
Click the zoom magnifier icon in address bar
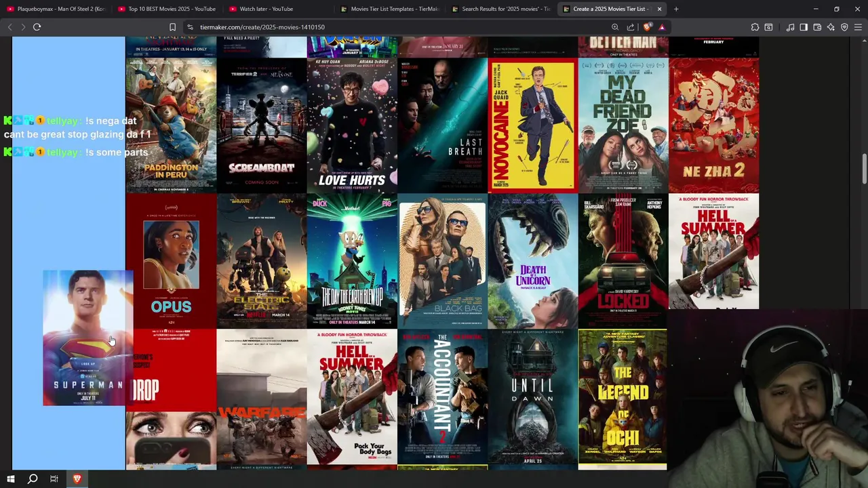(x=615, y=27)
